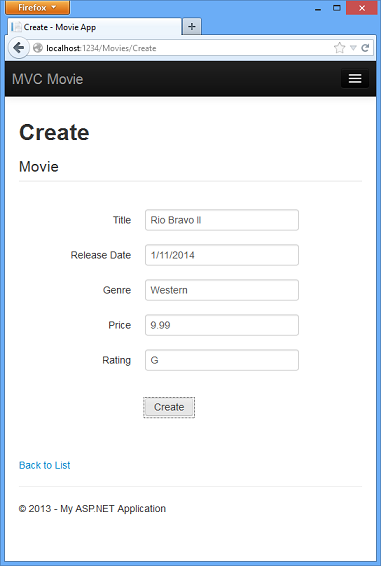Screen dimensions: 381x566
Task: Open the history dropdown arrow in address bar
Action: pyautogui.click(x=353, y=48)
